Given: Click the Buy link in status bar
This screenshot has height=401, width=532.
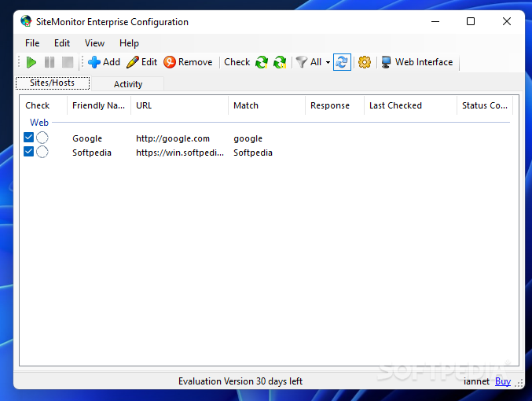Looking at the screenshot, I should click(503, 381).
